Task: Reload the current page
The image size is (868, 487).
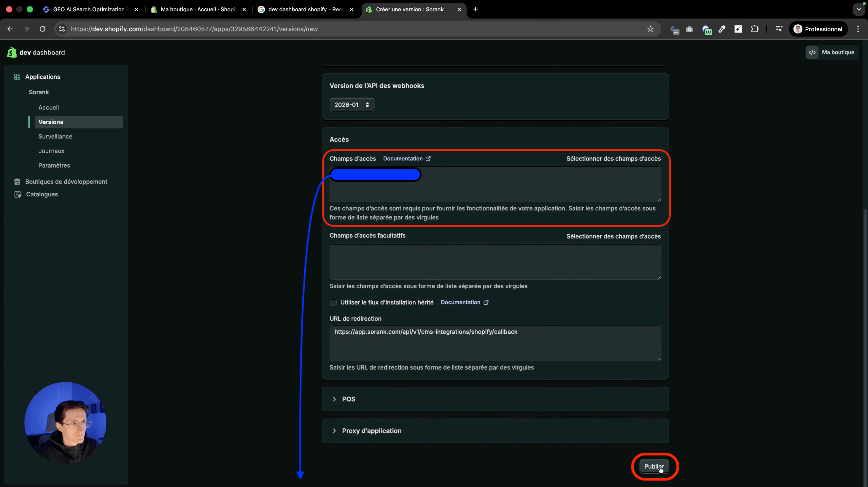Action: [42, 29]
